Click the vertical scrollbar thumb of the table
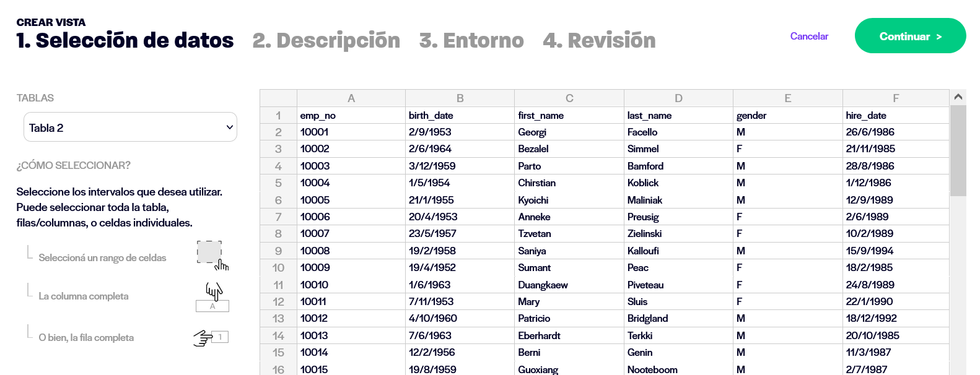980x375 pixels. click(958, 150)
